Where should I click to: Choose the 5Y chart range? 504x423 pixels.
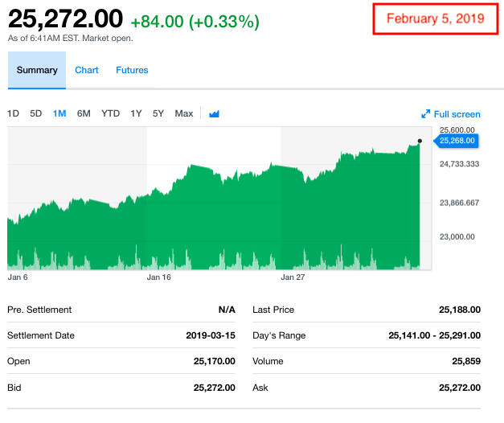pos(158,113)
